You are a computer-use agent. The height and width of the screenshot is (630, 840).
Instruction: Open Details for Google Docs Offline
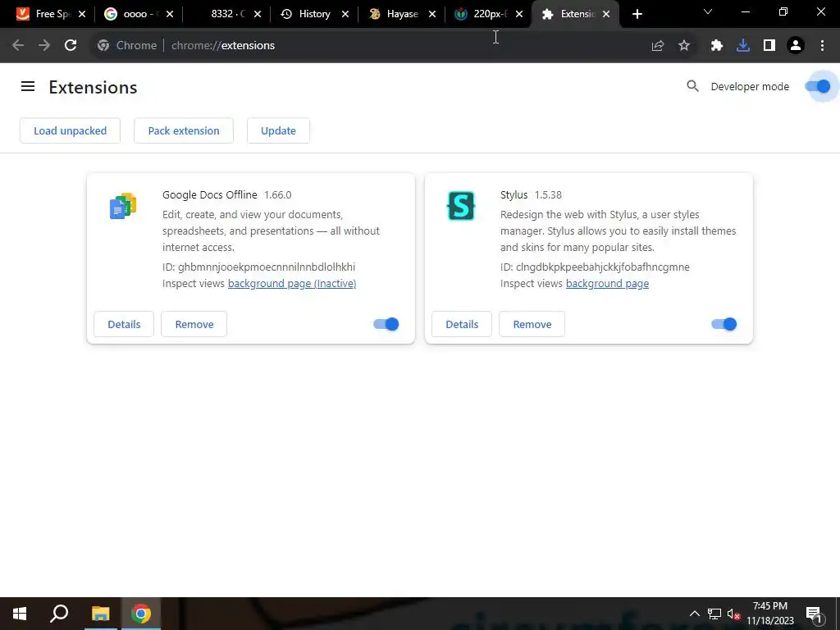[124, 324]
